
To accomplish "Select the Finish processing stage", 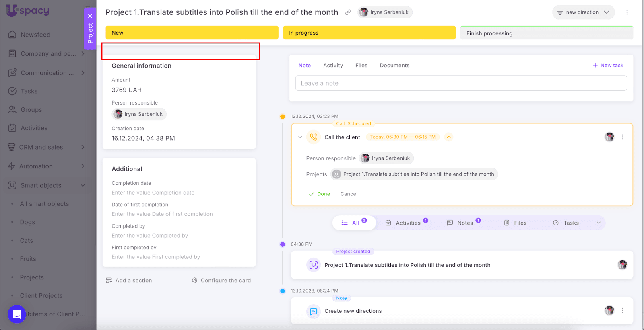I will (x=546, y=33).
